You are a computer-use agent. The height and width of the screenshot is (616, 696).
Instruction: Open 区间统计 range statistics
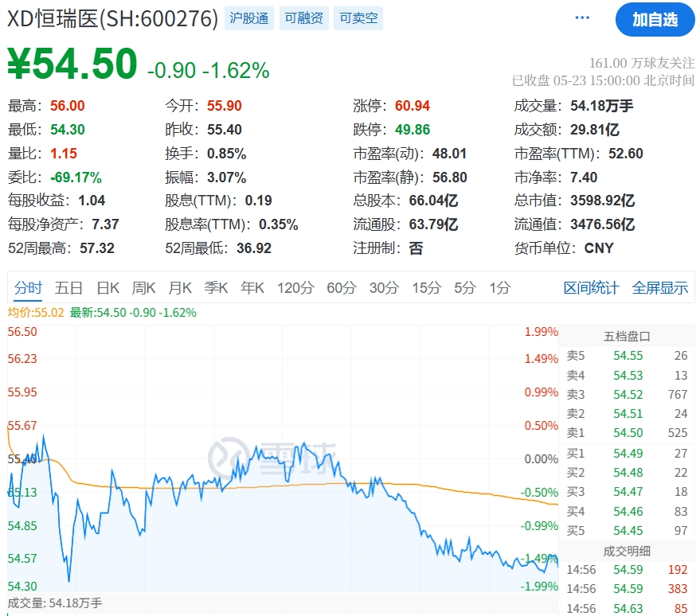591,288
